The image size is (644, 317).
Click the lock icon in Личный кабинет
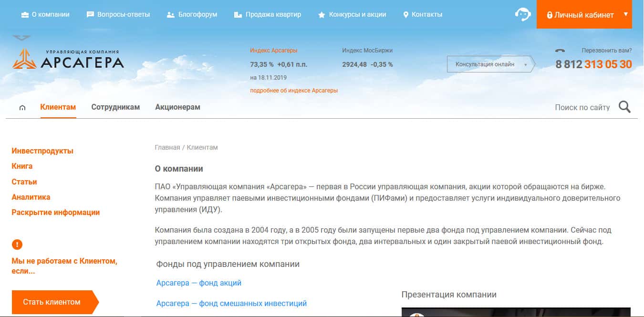pos(550,15)
